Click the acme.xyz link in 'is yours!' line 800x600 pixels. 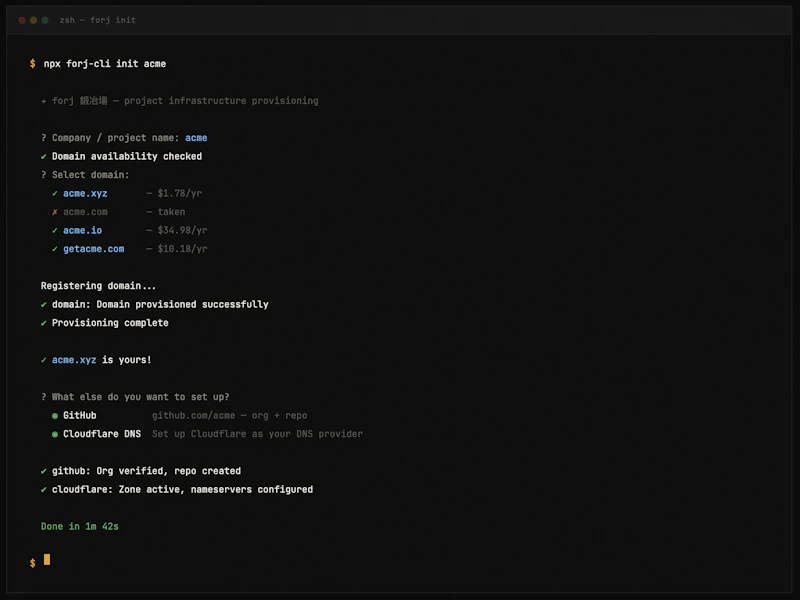click(74, 360)
